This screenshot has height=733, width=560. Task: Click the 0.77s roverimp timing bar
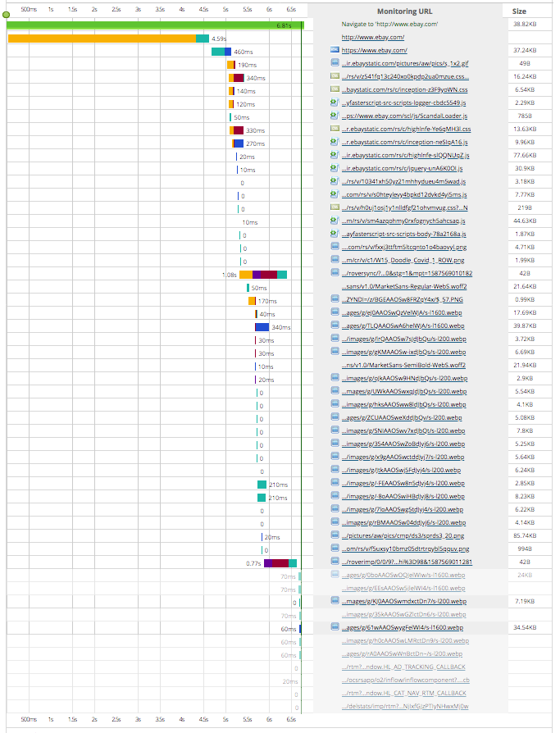(x=280, y=563)
